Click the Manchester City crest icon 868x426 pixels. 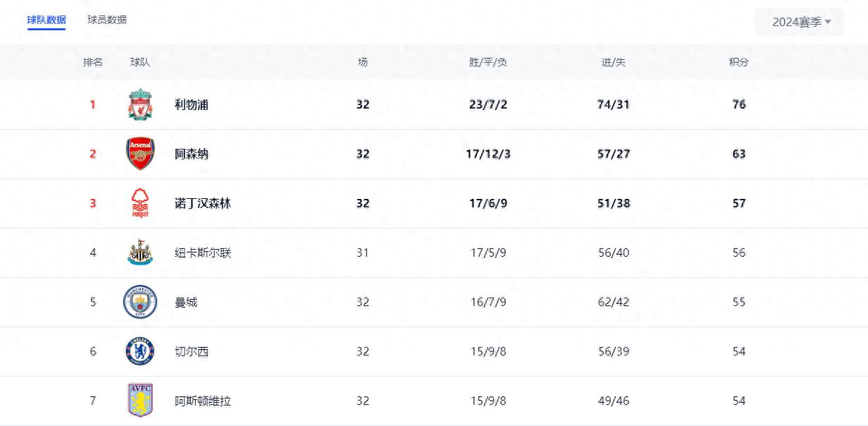(140, 302)
